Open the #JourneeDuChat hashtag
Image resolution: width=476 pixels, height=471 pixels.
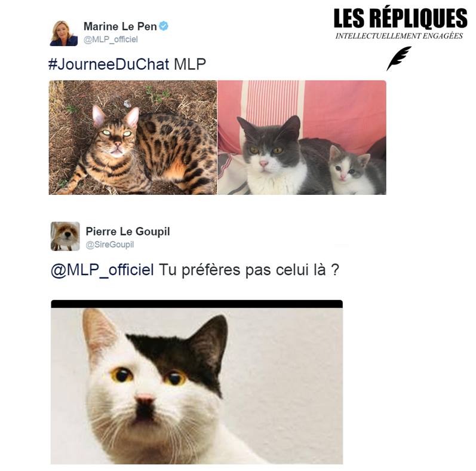[109, 65]
